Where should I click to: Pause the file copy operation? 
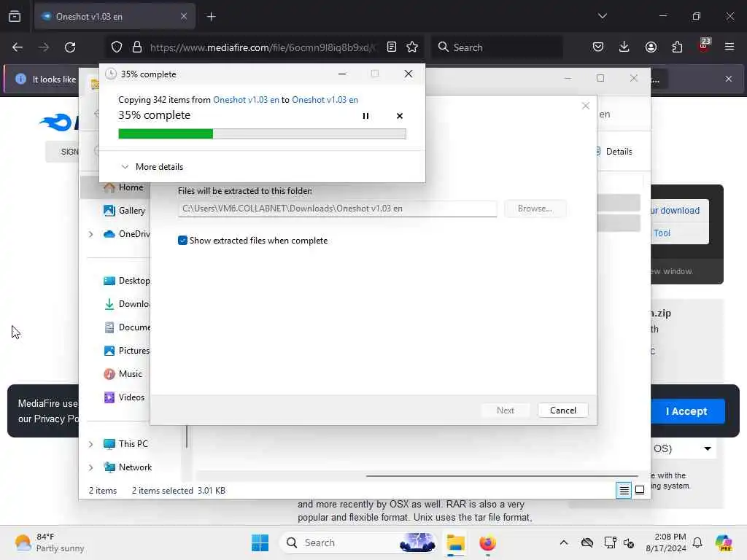(x=365, y=116)
